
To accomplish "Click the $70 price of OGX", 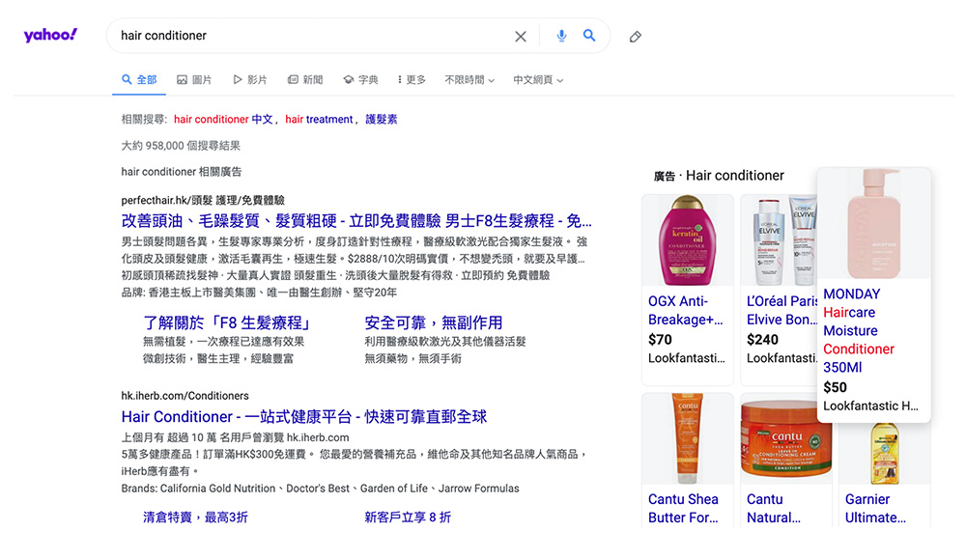I will click(x=660, y=340).
